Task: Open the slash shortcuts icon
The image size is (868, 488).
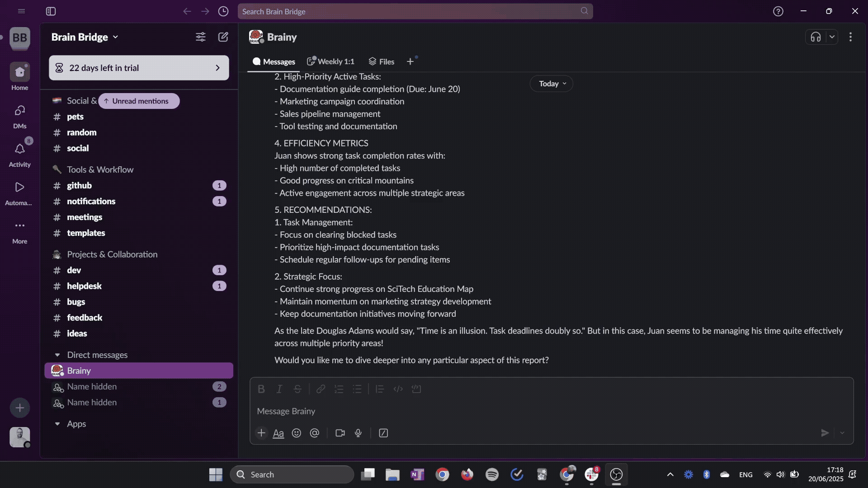Action: (x=383, y=433)
